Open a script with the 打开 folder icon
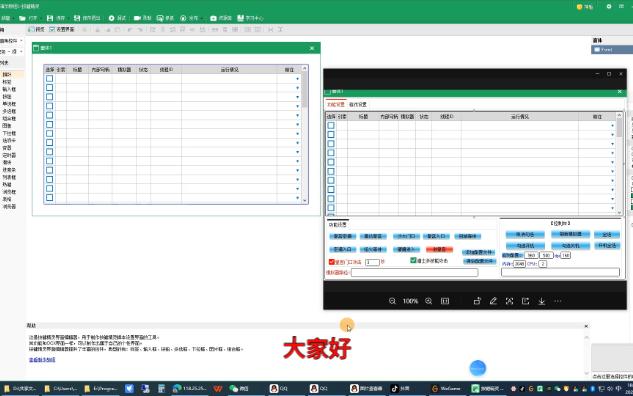 tap(22, 18)
